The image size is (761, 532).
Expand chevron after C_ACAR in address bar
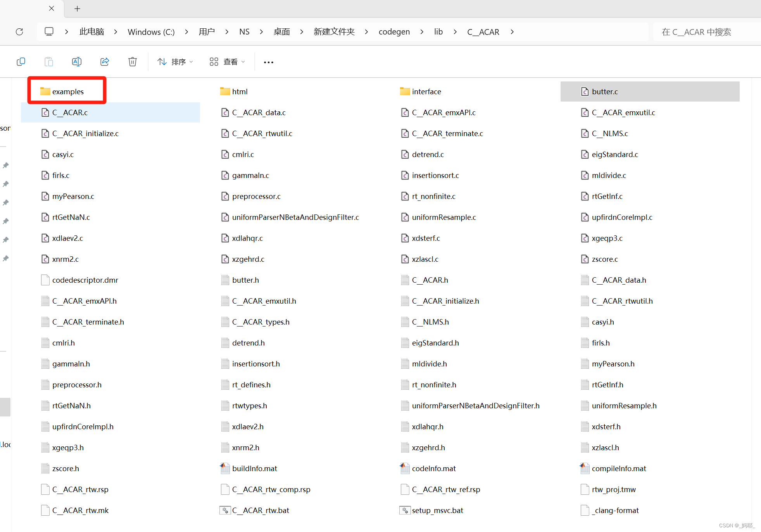[512, 32]
